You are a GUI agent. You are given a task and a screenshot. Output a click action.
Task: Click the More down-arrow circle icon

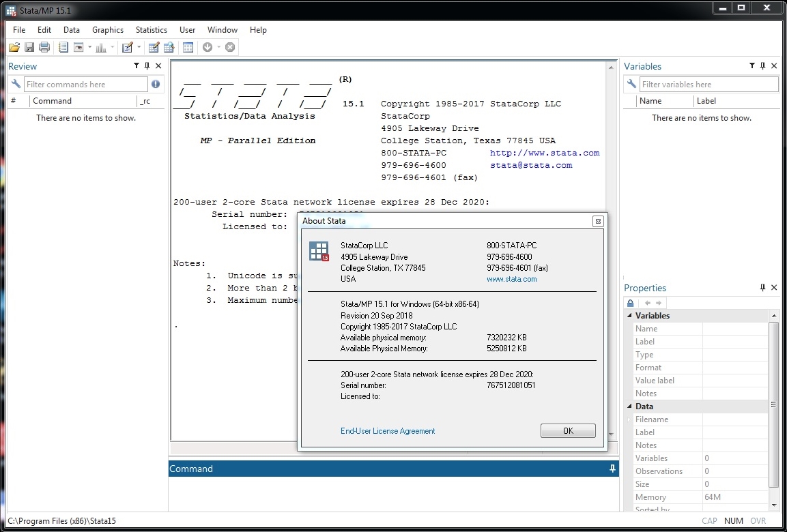208,48
